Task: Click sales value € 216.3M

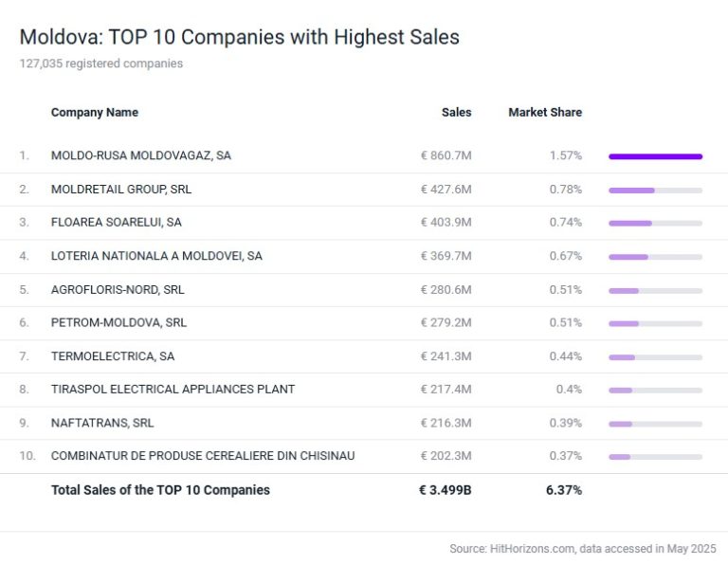Action: (446, 423)
